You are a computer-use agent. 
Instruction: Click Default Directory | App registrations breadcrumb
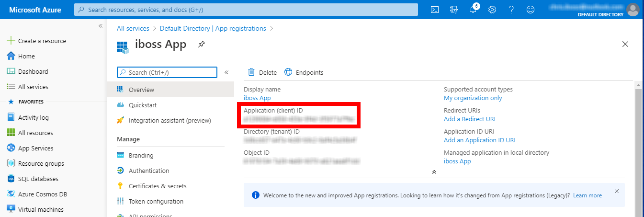point(213,28)
